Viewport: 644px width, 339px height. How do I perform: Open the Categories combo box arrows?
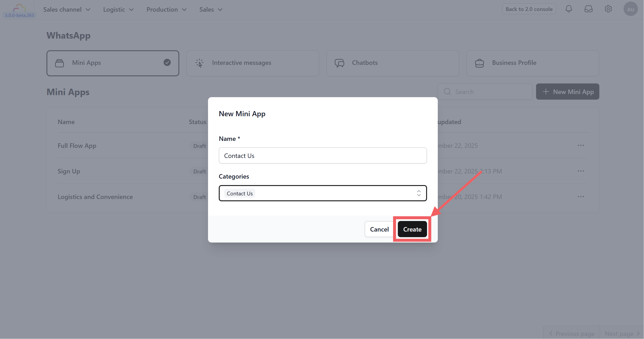click(419, 193)
